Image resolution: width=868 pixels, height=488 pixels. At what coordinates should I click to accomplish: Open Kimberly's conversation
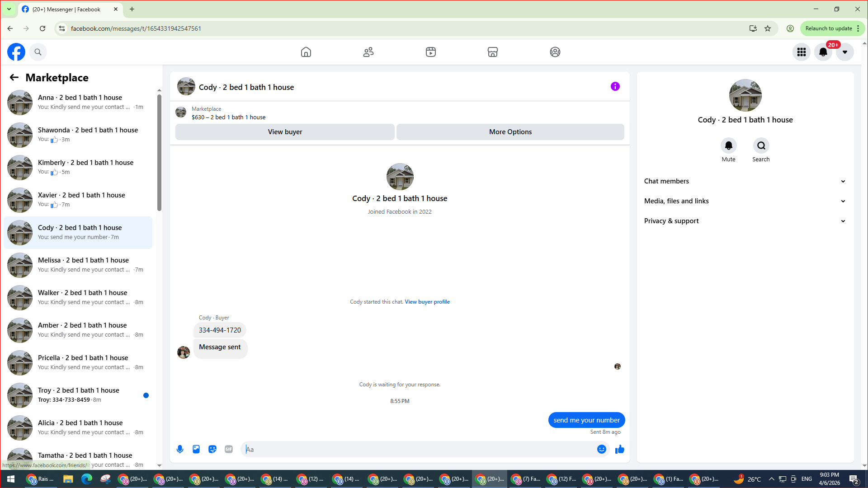click(78, 168)
